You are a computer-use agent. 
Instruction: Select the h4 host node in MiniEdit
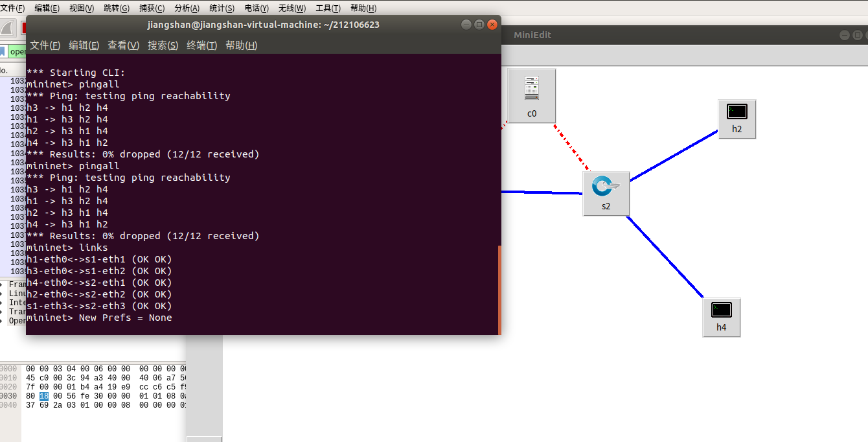[721, 317]
